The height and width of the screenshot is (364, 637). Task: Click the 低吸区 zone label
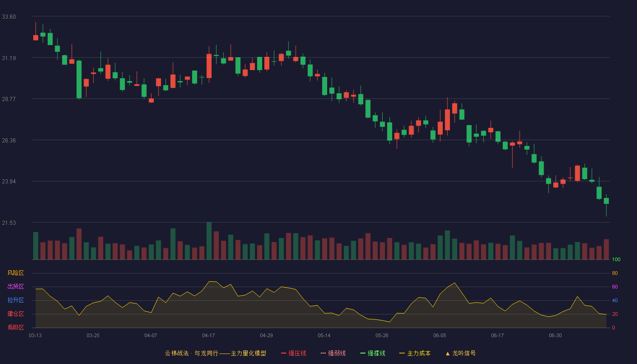15,327
